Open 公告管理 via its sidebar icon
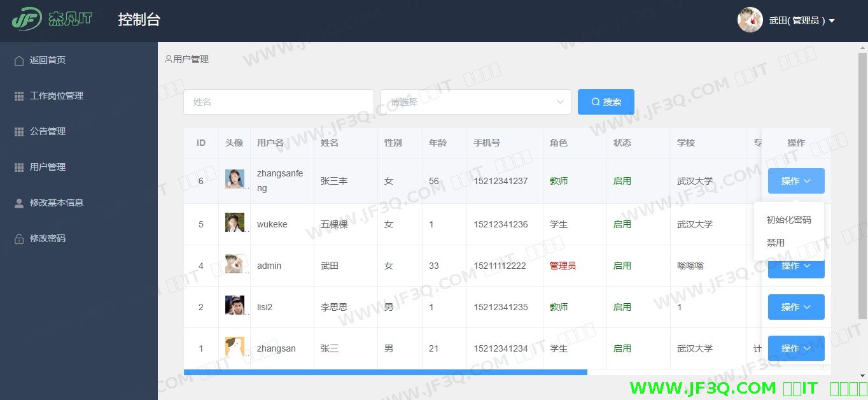 point(18,131)
